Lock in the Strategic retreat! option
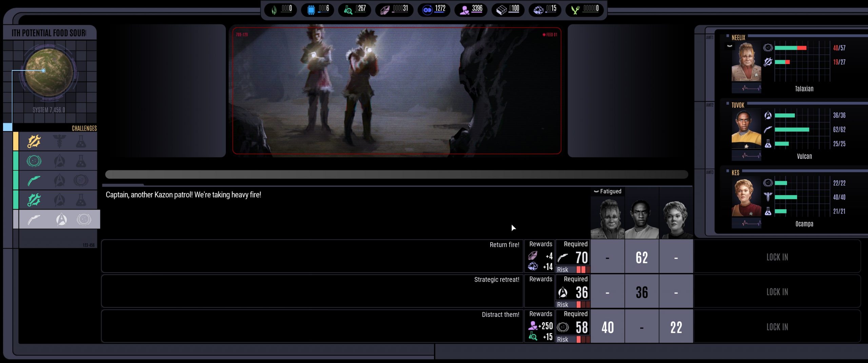 [x=777, y=292]
